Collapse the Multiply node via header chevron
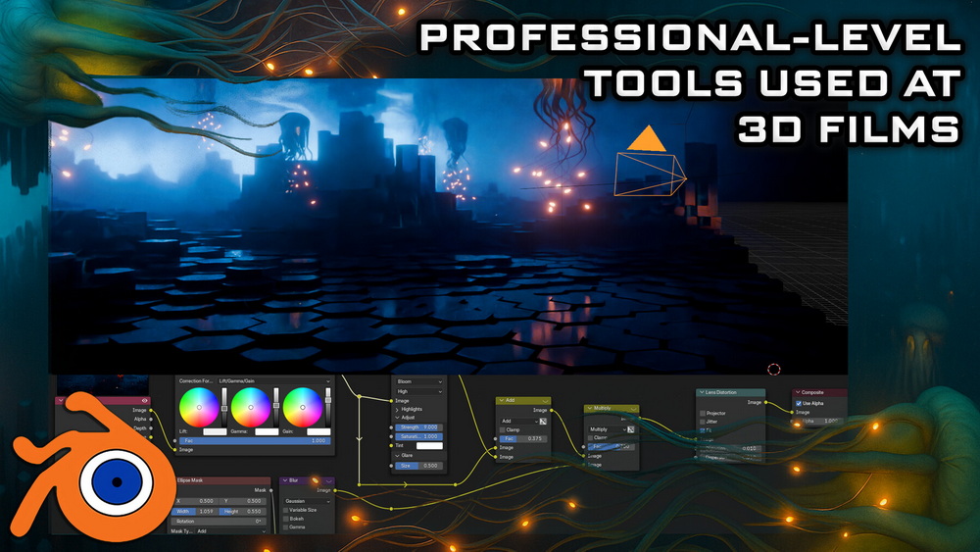Image resolution: width=980 pixels, height=552 pixels. click(589, 408)
